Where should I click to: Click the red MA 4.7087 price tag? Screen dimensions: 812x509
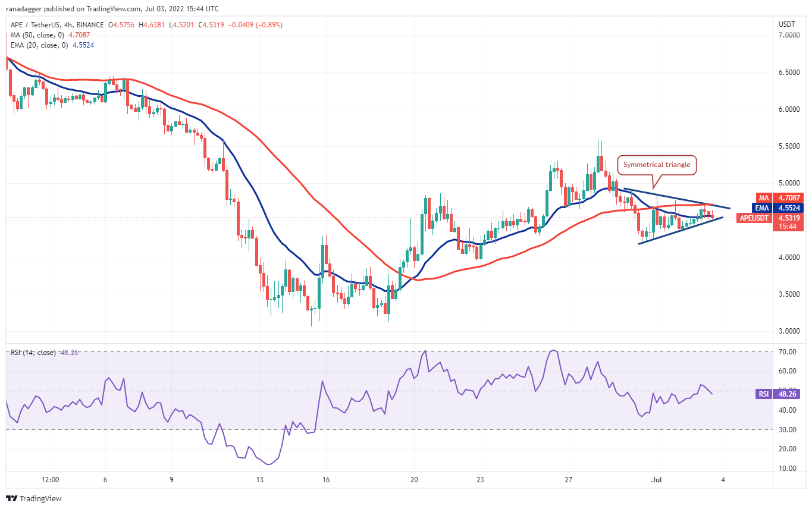tap(770, 197)
